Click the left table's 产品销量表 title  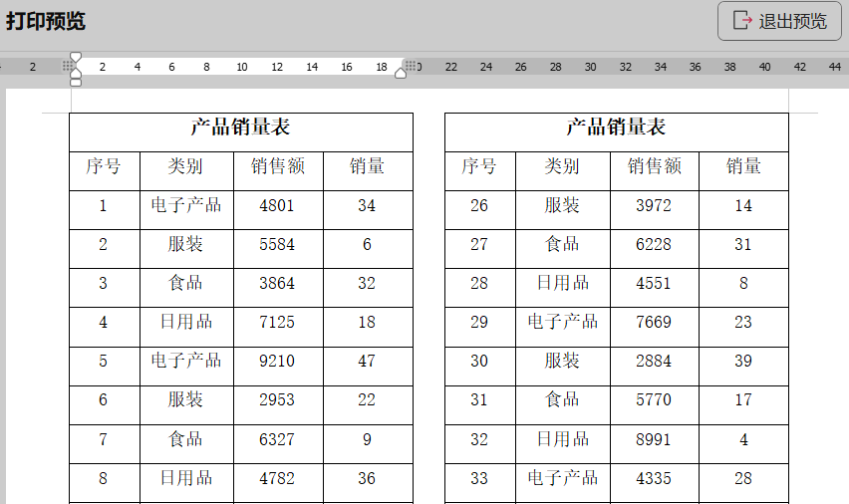(x=240, y=127)
